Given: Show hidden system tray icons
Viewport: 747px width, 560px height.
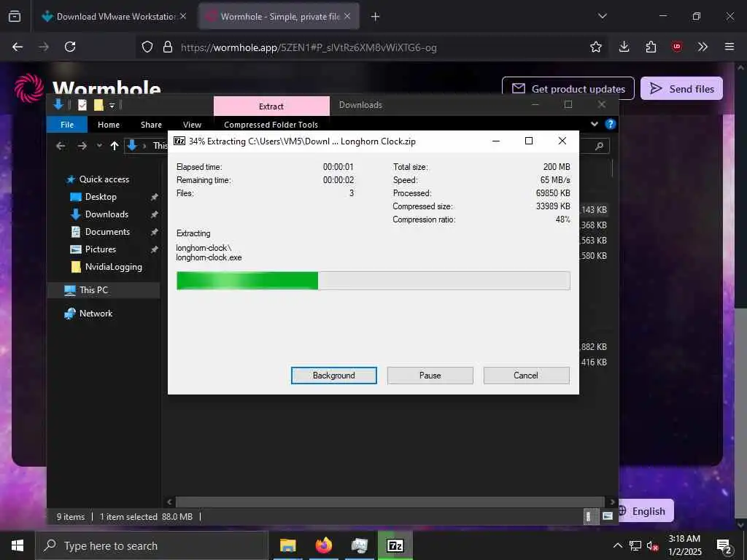Looking at the screenshot, I should [617, 545].
